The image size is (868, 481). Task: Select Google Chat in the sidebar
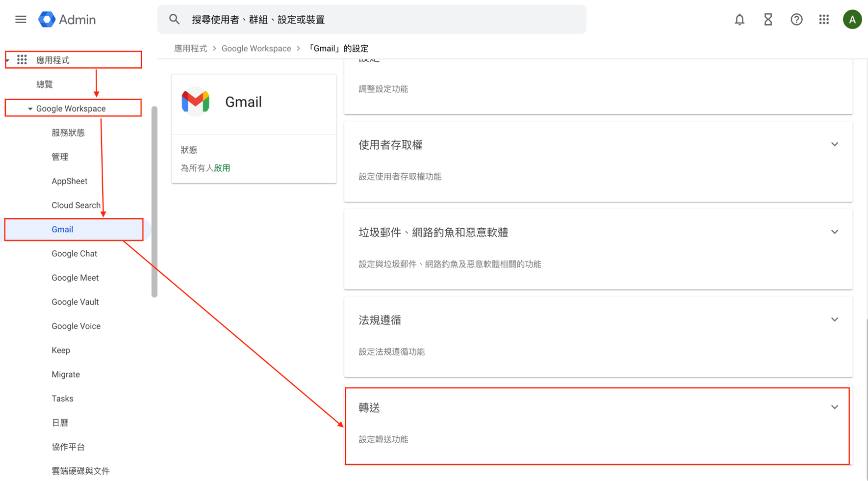[74, 254]
